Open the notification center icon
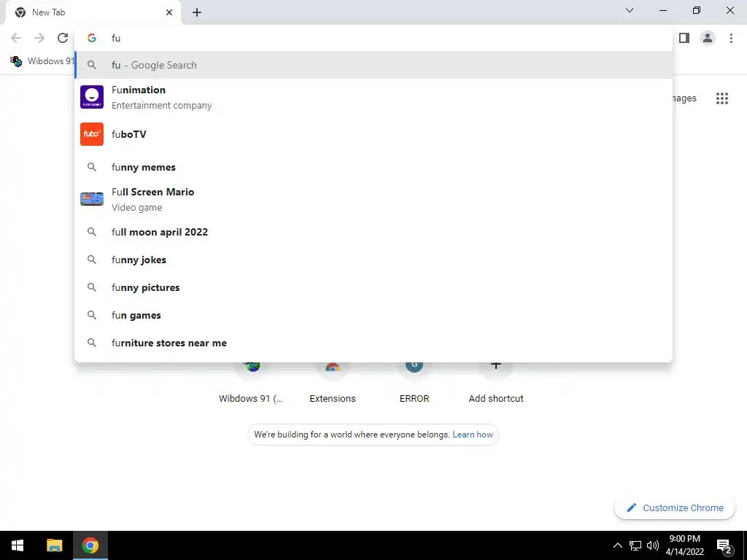 724,545
